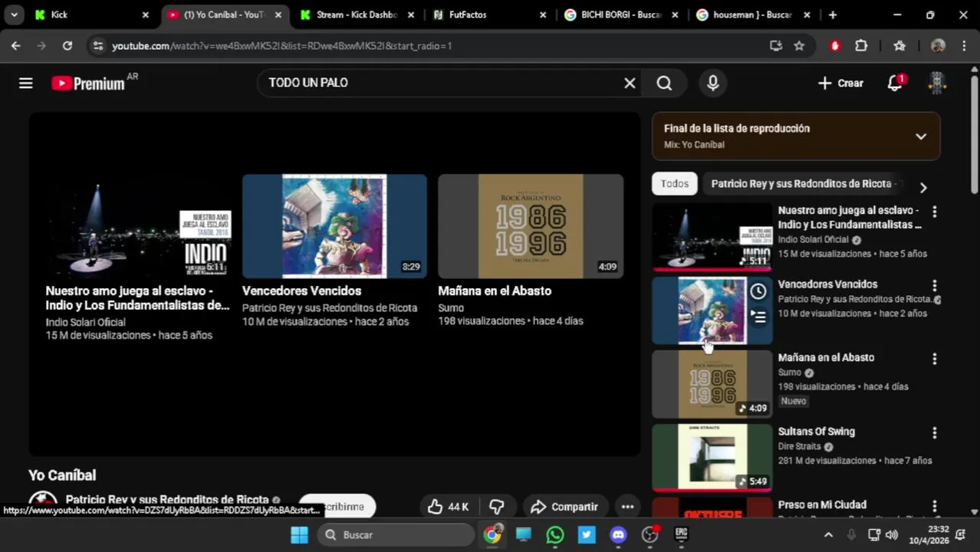Screen dimensions: 980x552
Task: Show hidden system tray icons chevron
Action: (828, 534)
